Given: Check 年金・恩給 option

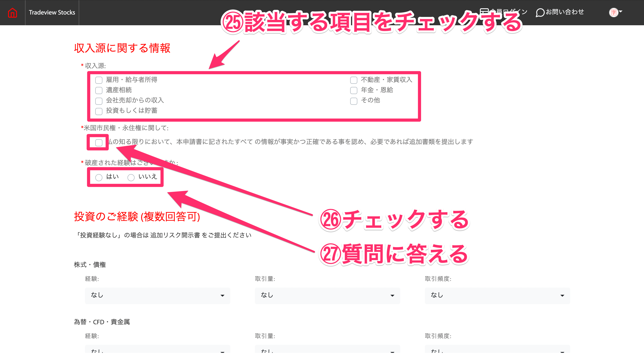Looking at the screenshot, I should click(354, 90).
